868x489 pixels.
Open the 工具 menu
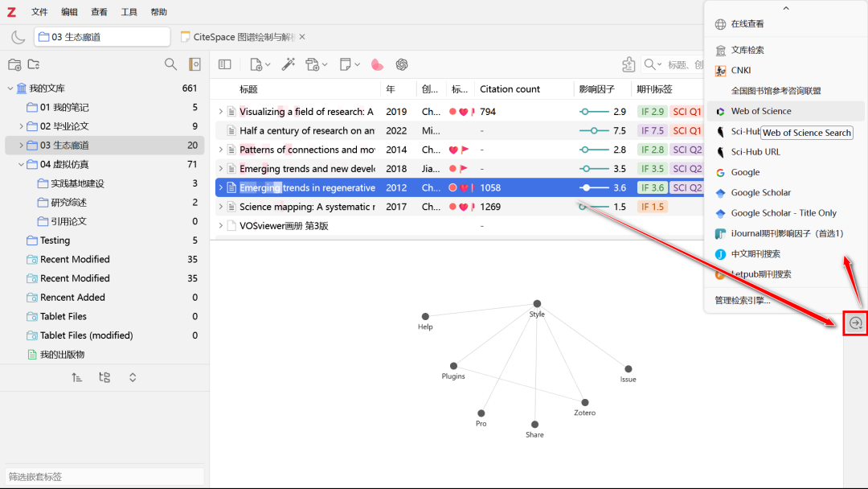[129, 12]
